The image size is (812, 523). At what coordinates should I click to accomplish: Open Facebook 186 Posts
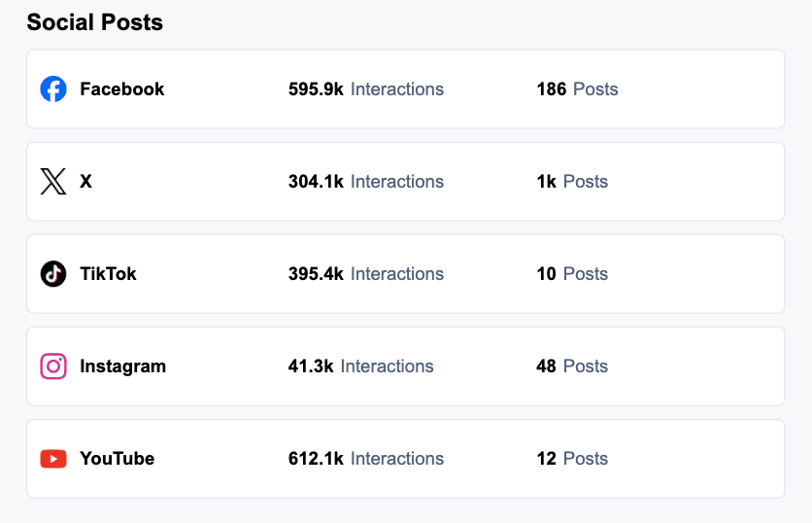(577, 89)
